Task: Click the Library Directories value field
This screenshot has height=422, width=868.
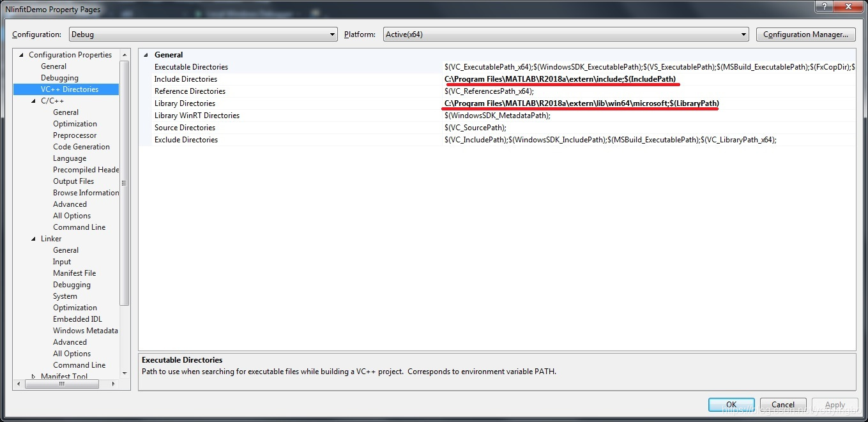Action: 649,103
